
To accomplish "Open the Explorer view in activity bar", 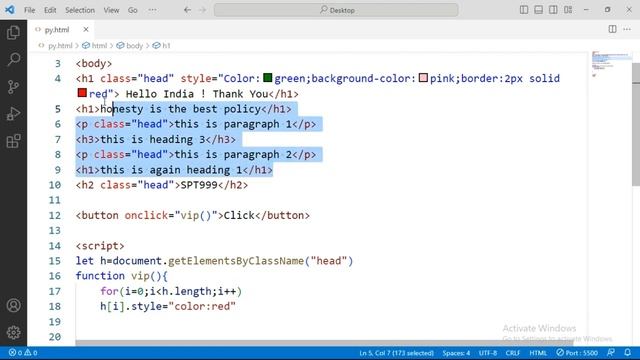I will coord(13,33).
